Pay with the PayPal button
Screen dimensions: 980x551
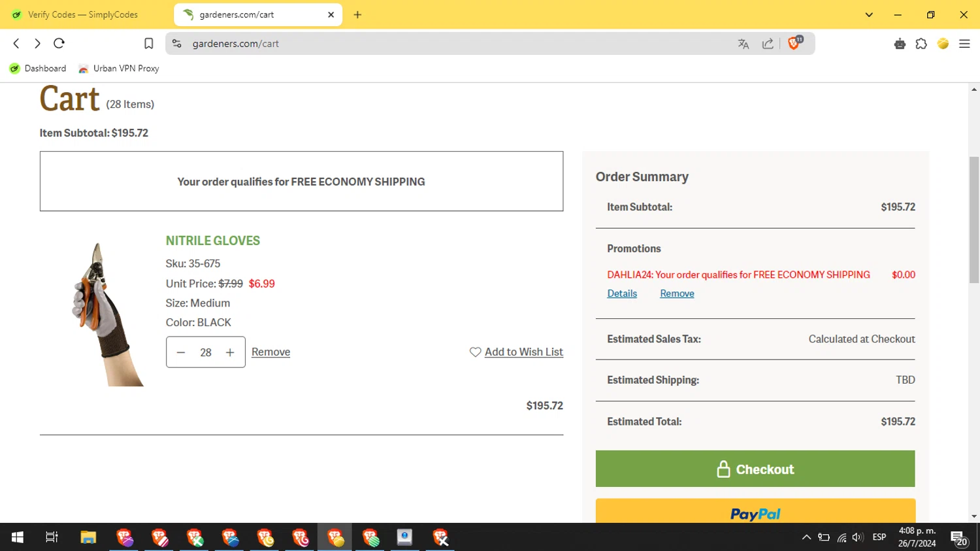pos(755,510)
